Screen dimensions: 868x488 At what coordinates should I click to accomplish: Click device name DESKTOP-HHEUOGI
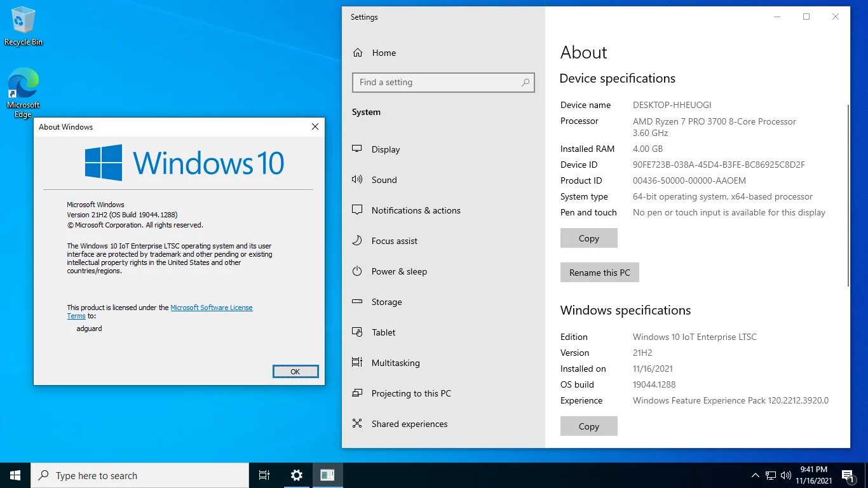(x=672, y=105)
